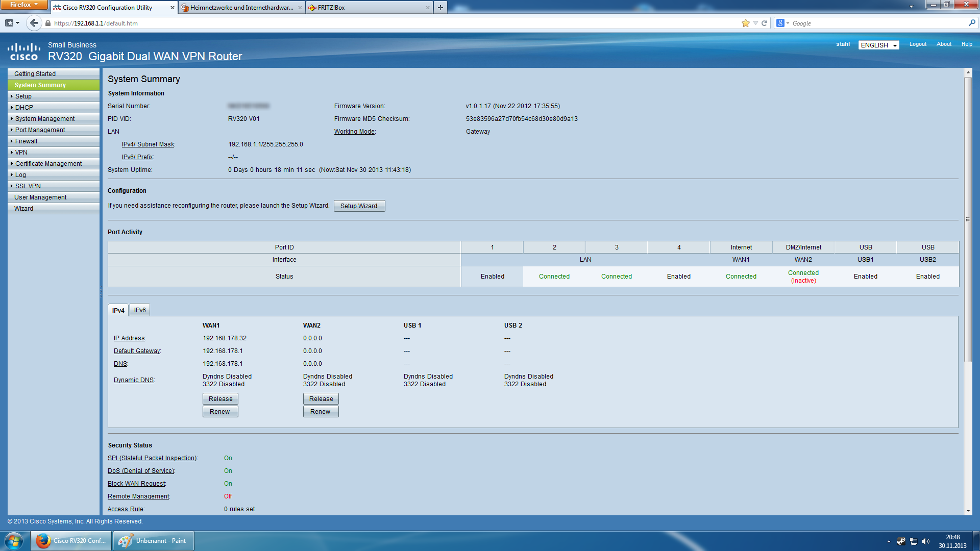Switch to the IPv6 tab
980x551 pixels.
pos(140,310)
